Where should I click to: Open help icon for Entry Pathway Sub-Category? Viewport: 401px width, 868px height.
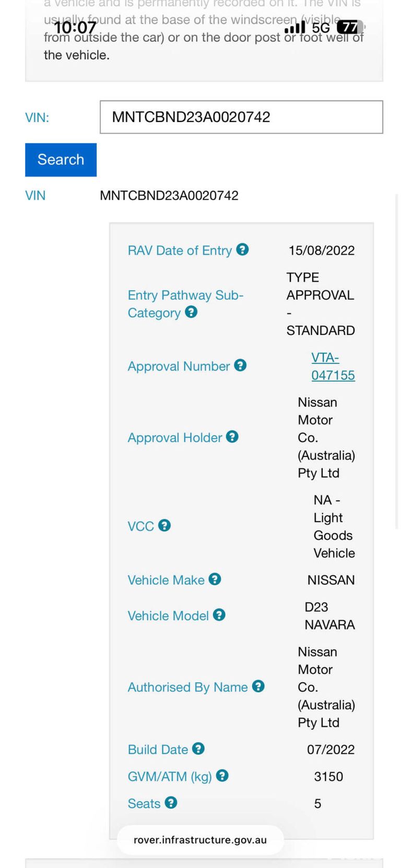[x=191, y=312]
